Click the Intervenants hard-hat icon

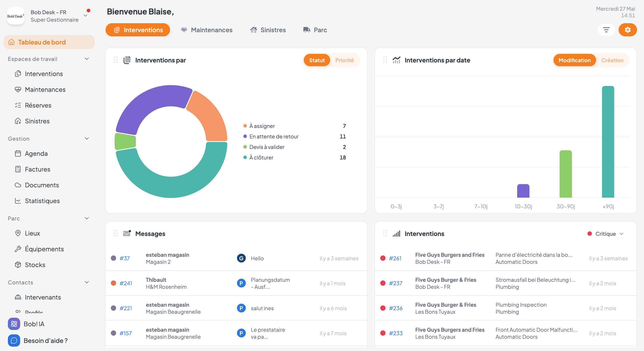(18, 297)
